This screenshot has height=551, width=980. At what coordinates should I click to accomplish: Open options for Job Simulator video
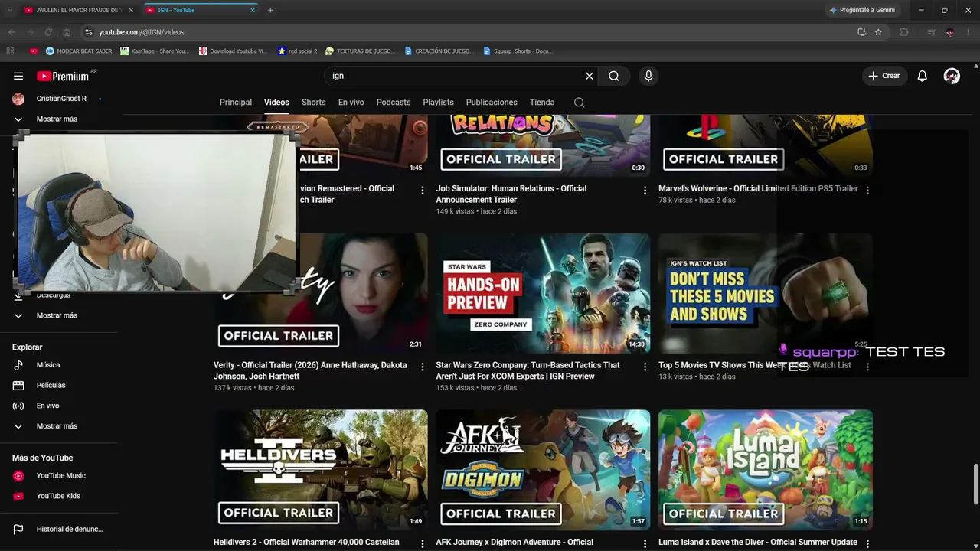645,190
